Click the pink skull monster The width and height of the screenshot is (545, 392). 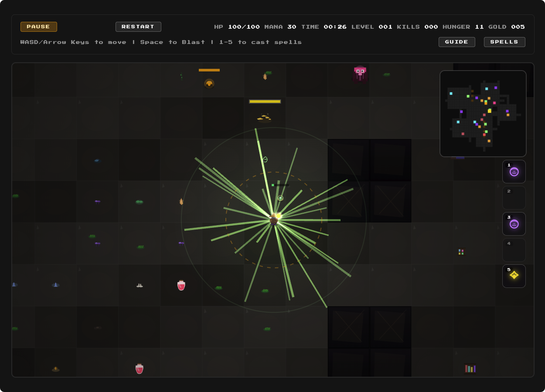pyautogui.click(x=360, y=73)
